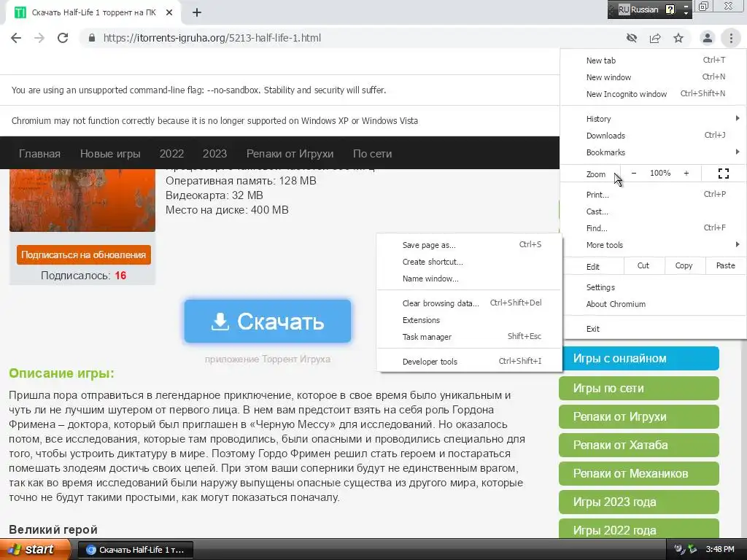Image resolution: width=747 pixels, height=560 pixels.
Task: Choose New tab from the menu
Action: click(653, 61)
